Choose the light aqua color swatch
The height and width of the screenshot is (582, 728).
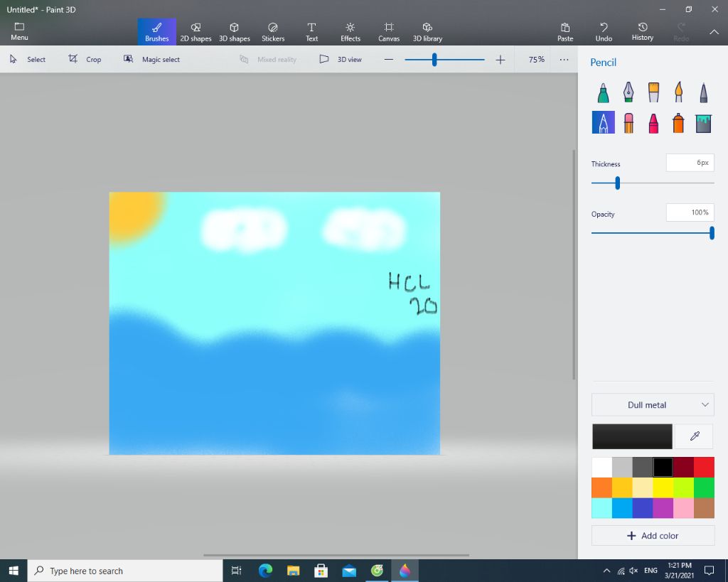coord(601,508)
